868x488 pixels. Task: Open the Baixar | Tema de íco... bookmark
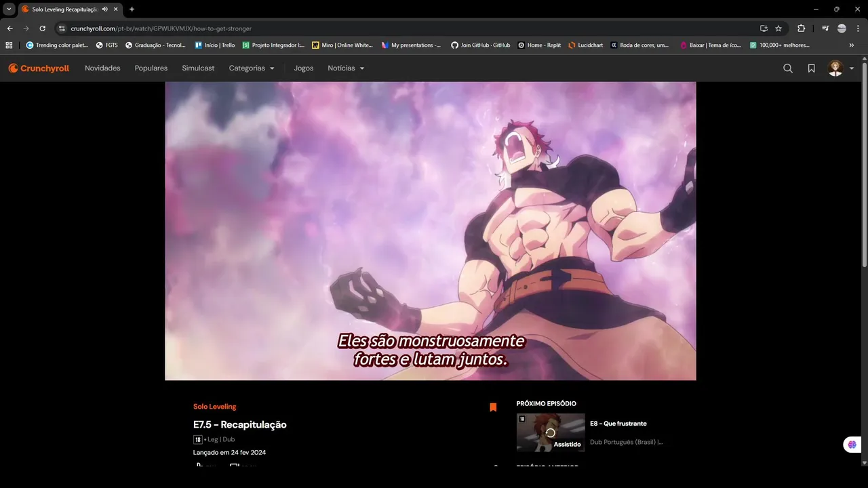(x=710, y=45)
